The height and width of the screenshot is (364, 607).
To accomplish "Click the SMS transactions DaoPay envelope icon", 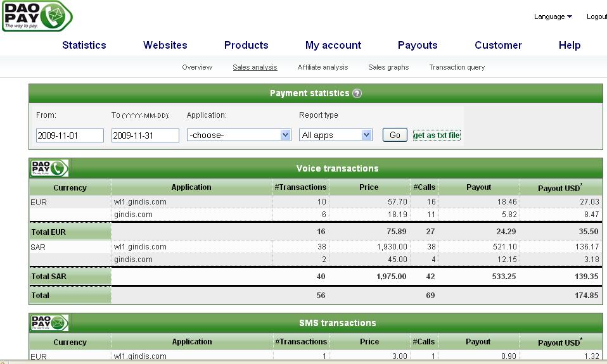I will (49, 323).
